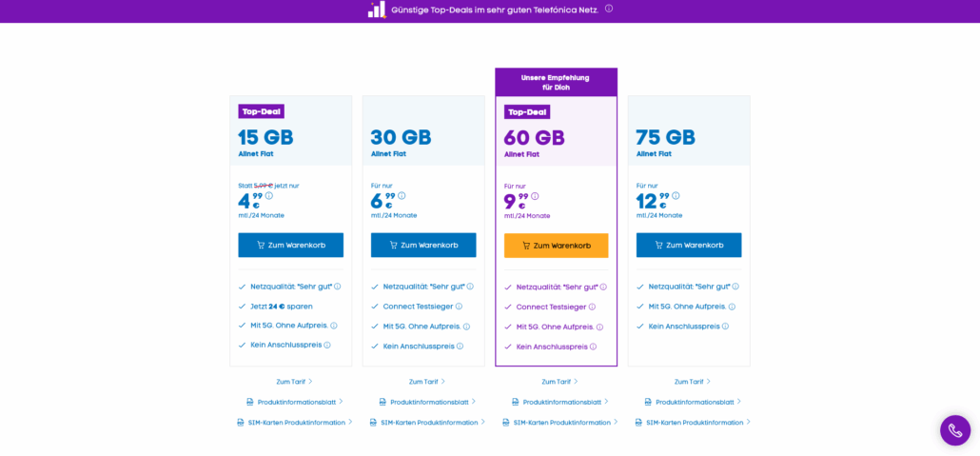Open the phone call floating button

(955, 430)
